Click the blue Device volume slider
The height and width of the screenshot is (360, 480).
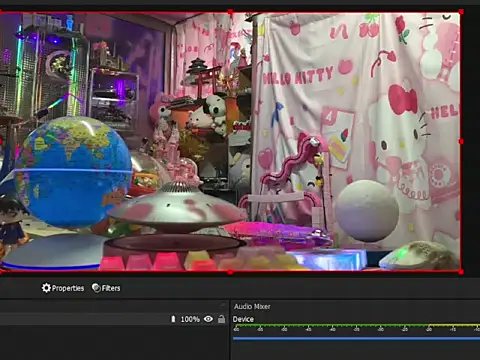click(356, 339)
